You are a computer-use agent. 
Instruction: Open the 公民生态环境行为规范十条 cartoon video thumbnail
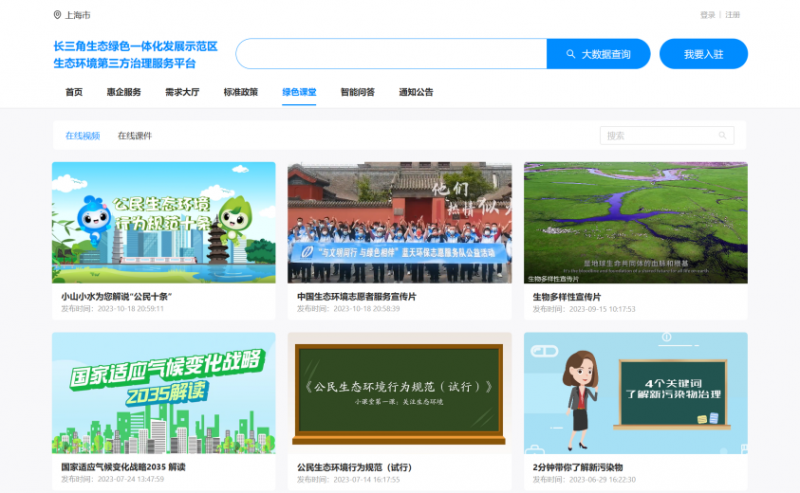click(164, 223)
